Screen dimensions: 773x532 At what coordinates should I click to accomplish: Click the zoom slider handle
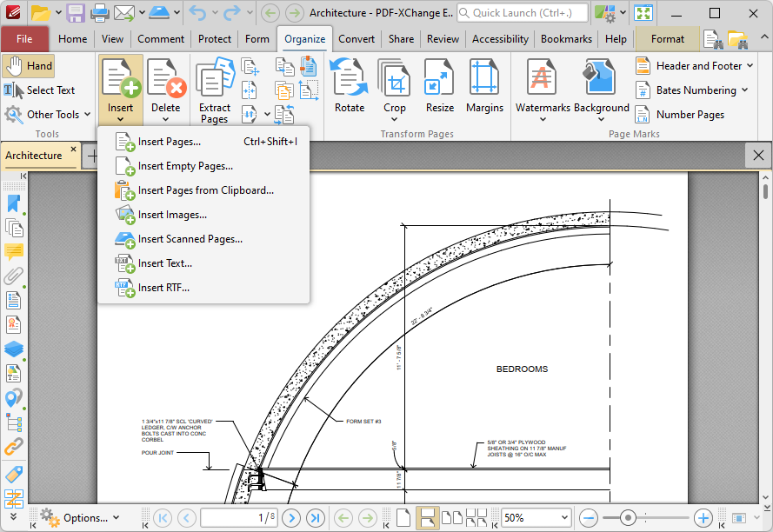click(x=628, y=518)
